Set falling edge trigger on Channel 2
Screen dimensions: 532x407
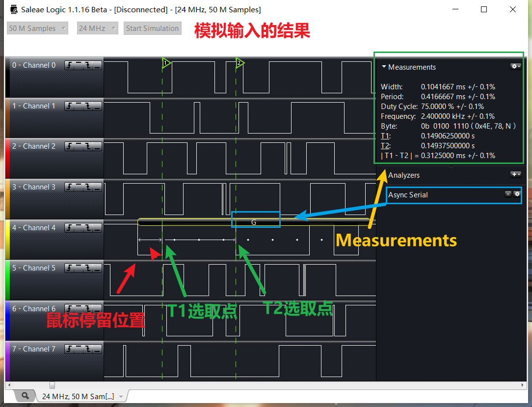pos(88,146)
